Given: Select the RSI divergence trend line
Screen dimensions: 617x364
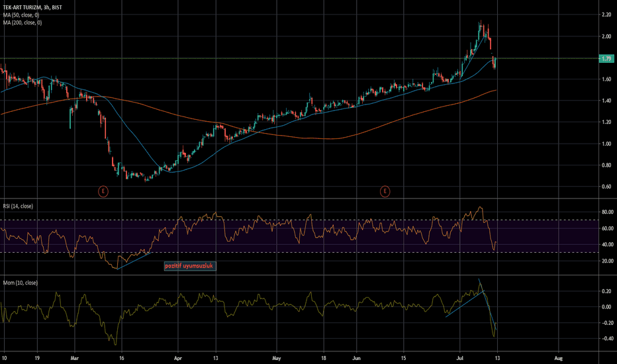Looking at the screenshot, I should [134, 261].
